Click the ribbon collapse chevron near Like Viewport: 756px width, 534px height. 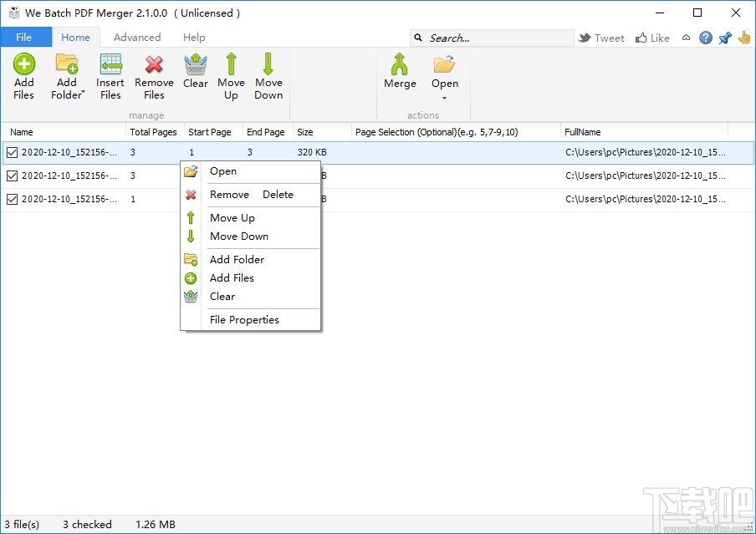pos(686,37)
